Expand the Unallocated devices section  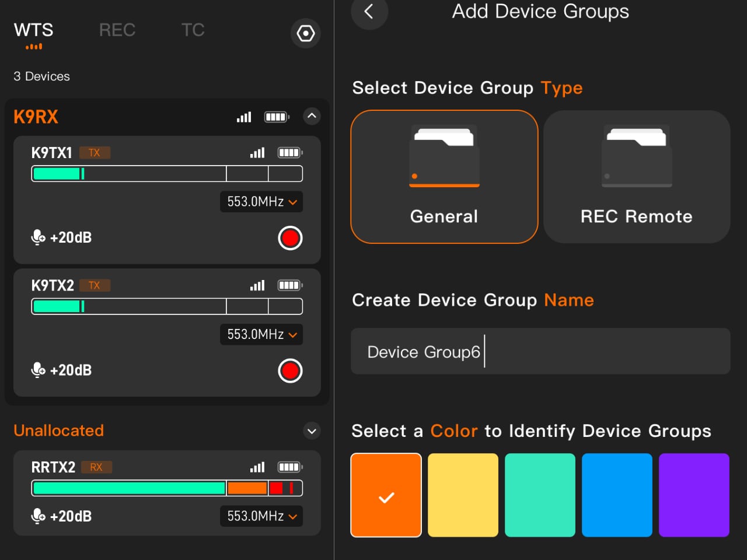pyautogui.click(x=312, y=431)
